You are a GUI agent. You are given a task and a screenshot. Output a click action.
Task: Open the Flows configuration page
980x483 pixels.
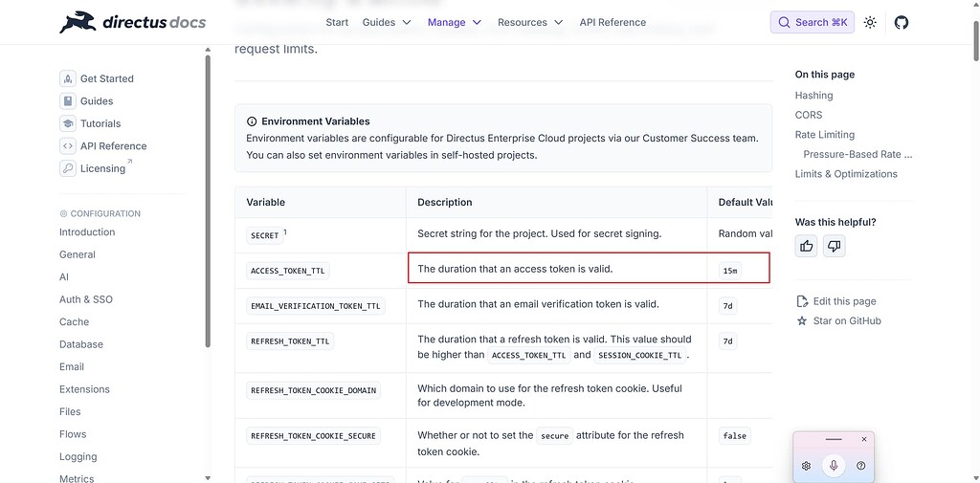pyautogui.click(x=73, y=434)
